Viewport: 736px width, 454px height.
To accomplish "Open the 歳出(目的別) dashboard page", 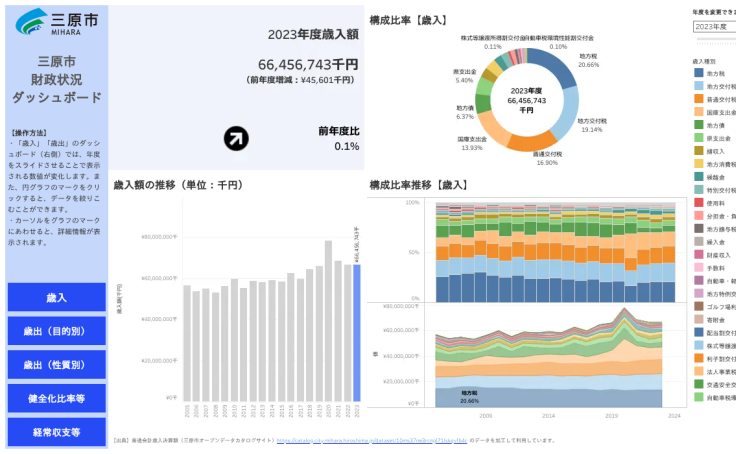I will tap(56, 331).
